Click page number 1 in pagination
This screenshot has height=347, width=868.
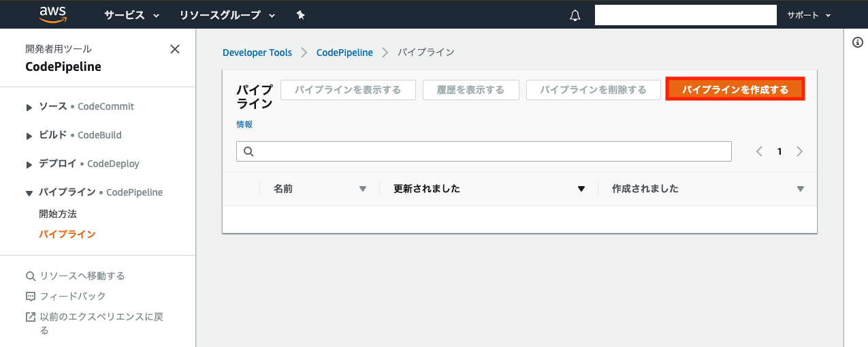pos(779,151)
